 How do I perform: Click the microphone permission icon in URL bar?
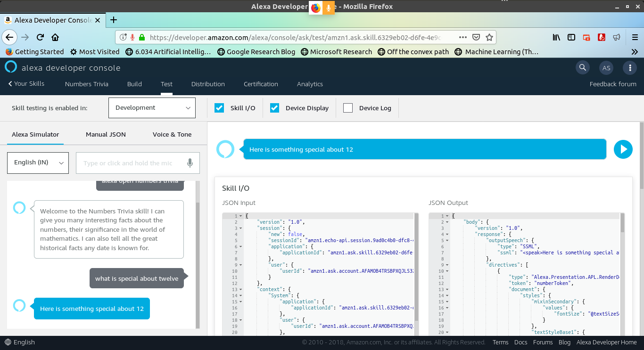133,37
